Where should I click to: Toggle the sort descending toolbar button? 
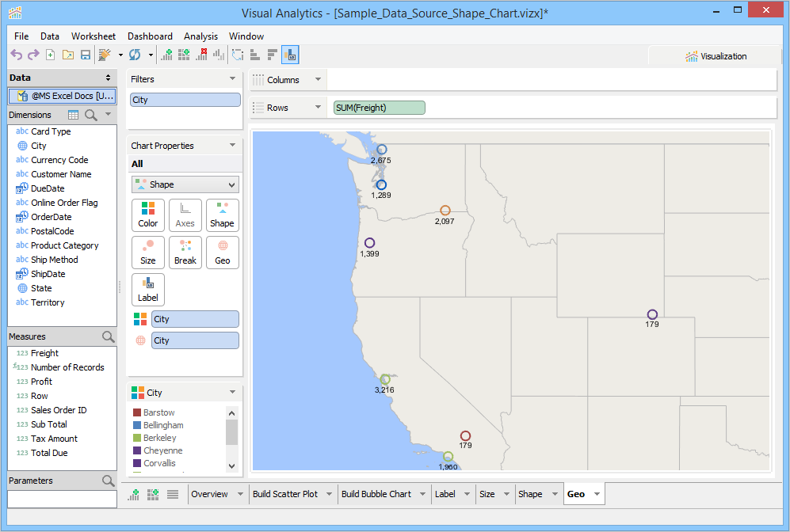pos(272,55)
